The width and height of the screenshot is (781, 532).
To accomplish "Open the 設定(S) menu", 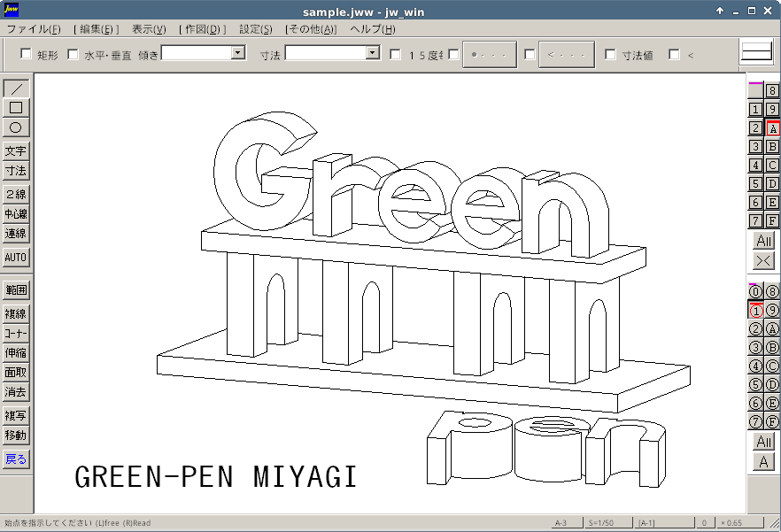I will 256,29.
